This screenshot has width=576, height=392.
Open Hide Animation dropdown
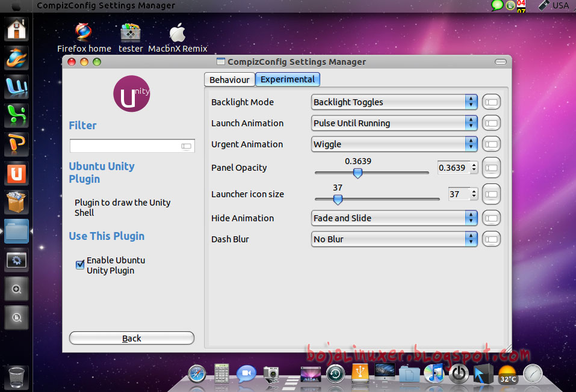pos(394,218)
